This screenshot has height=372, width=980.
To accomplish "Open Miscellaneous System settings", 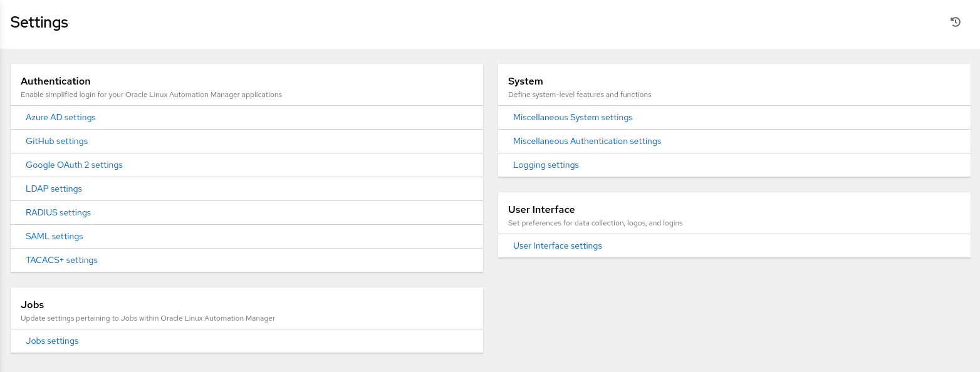I will pyautogui.click(x=573, y=117).
